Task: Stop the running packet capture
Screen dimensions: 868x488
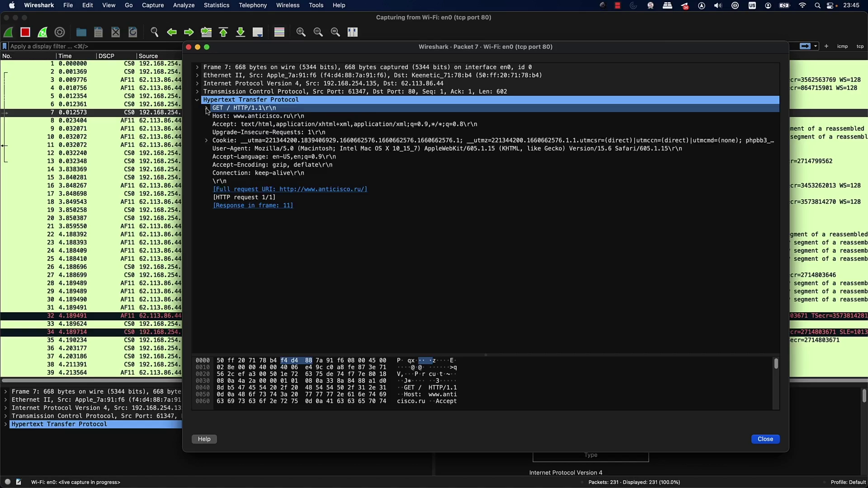Action: pyautogui.click(x=25, y=32)
